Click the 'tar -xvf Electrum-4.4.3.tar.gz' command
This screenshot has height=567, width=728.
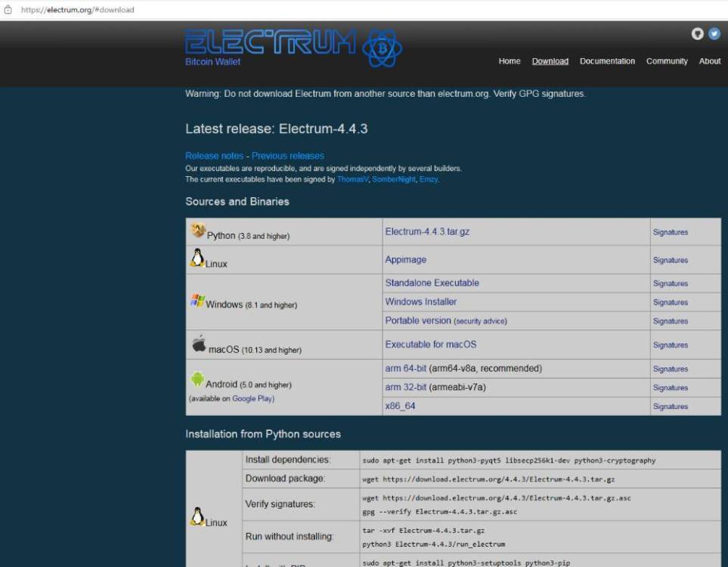(x=423, y=531)
